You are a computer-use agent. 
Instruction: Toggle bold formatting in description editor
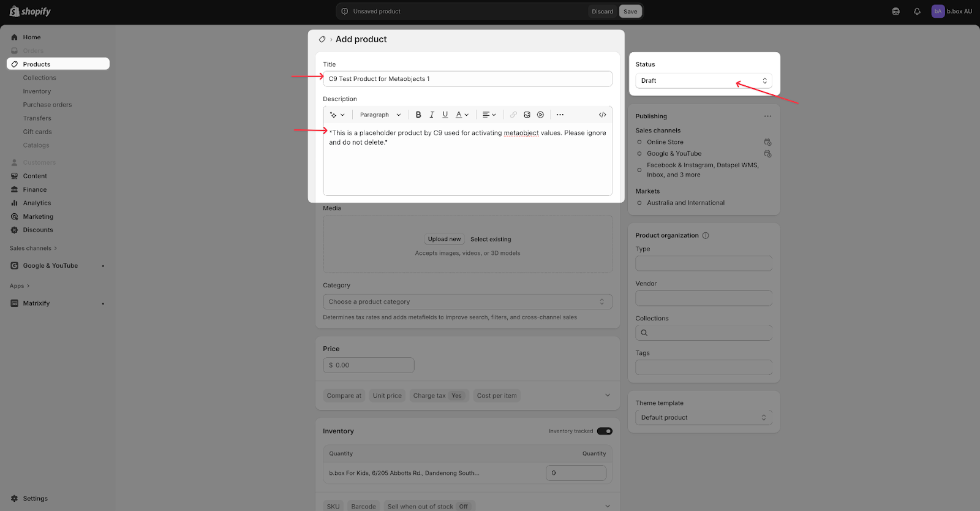pyautogui.click(x=418, y=115)
